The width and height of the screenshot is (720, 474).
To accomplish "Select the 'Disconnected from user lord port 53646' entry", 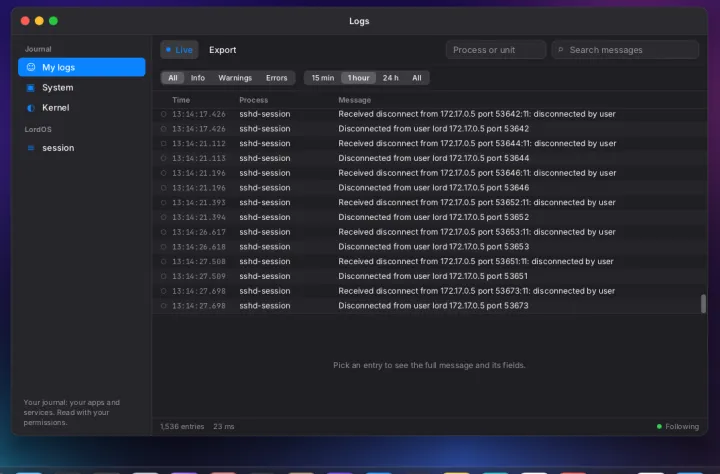I will pyautogui.click(x=429, y=187).
